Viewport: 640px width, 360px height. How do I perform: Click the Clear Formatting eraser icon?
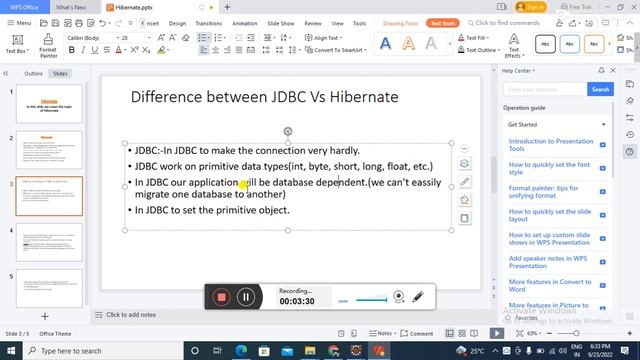tap(185, 38)
